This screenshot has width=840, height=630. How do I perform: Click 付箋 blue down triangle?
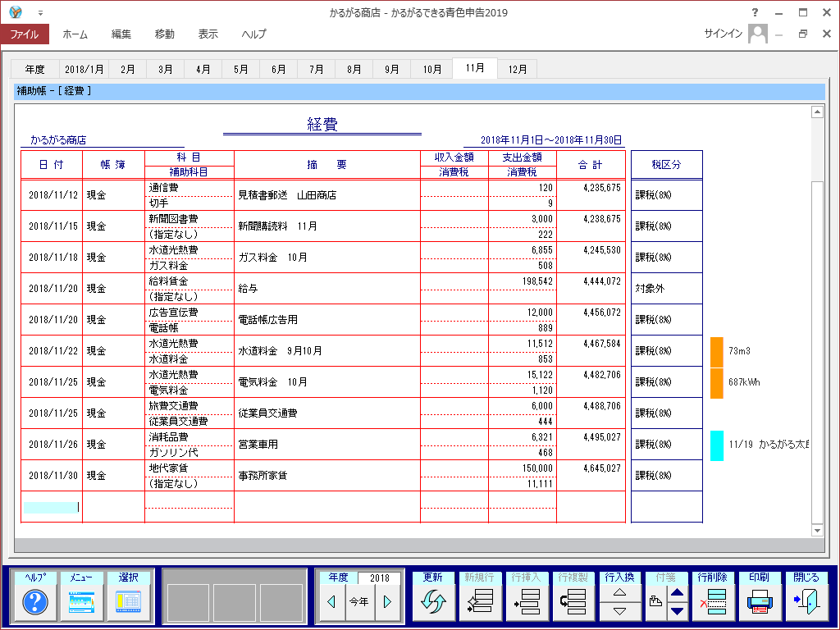(677, 611)
